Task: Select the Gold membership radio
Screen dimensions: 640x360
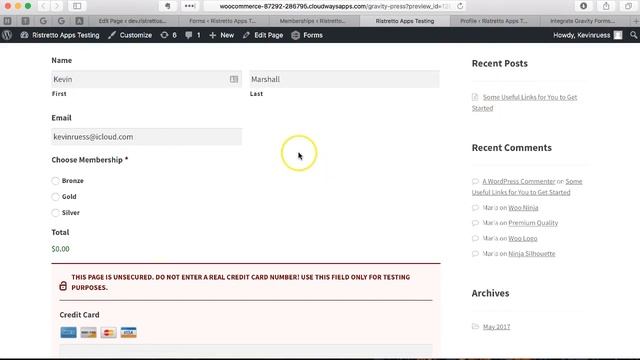Action: click(56, 197)
